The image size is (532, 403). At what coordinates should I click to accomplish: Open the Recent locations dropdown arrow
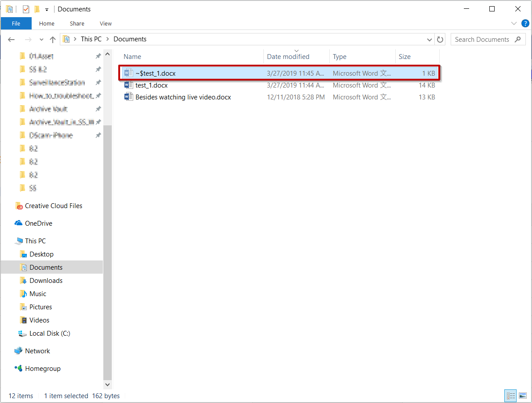pyautogui.click(x=41, y=40)
